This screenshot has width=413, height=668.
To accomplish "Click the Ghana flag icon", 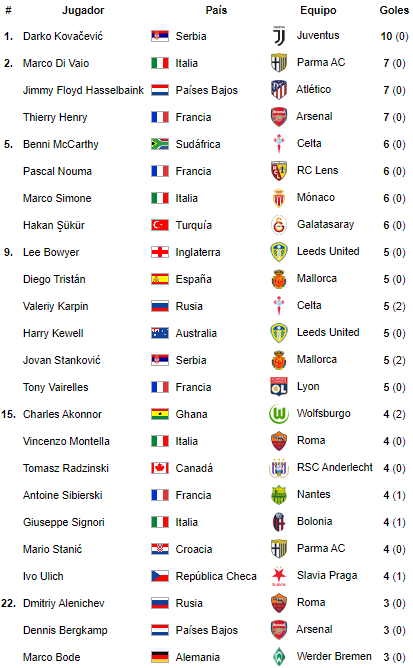I will (x=160, y=414).
